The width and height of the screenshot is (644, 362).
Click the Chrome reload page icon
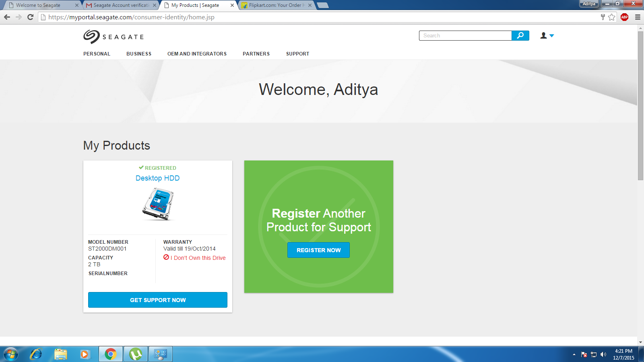30,17
